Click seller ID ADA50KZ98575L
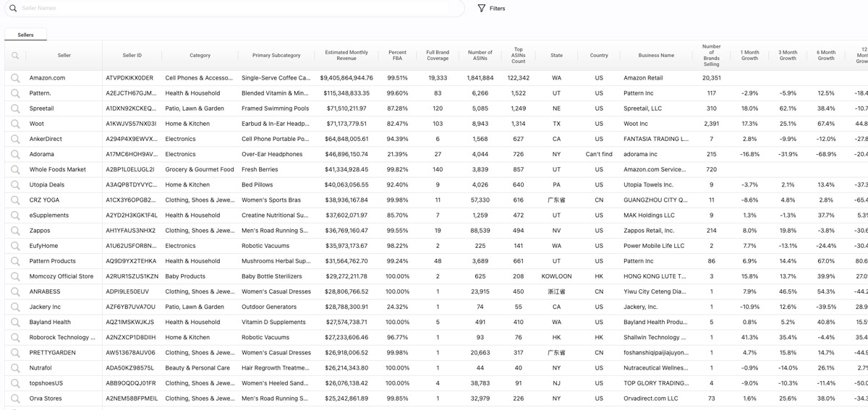 pyautogui.click(x=130, y=368)
